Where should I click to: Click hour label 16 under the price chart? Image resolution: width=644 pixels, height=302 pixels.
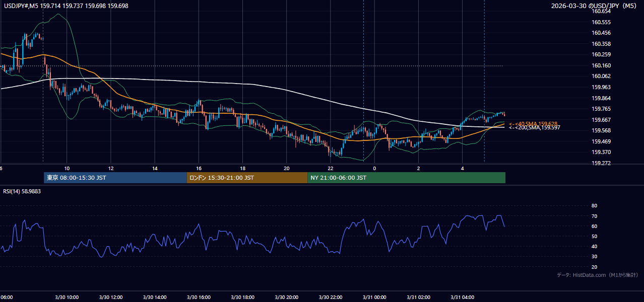[x=199, y=168]
